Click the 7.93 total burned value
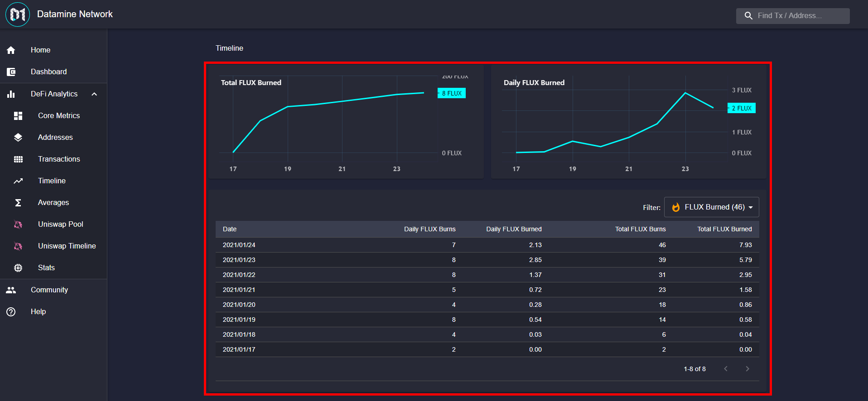 746,245
